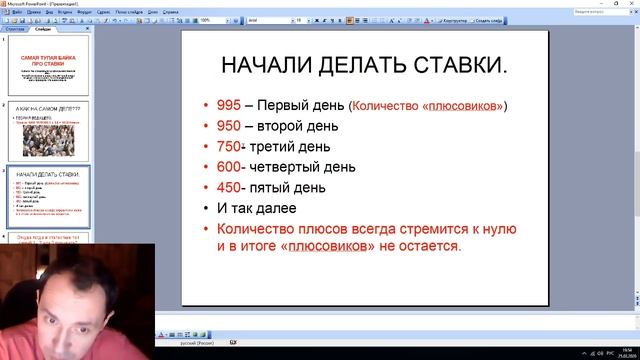
Task: Expand the font name dropdown arrow
Action: pyautogui.click(x=293, y=20)
